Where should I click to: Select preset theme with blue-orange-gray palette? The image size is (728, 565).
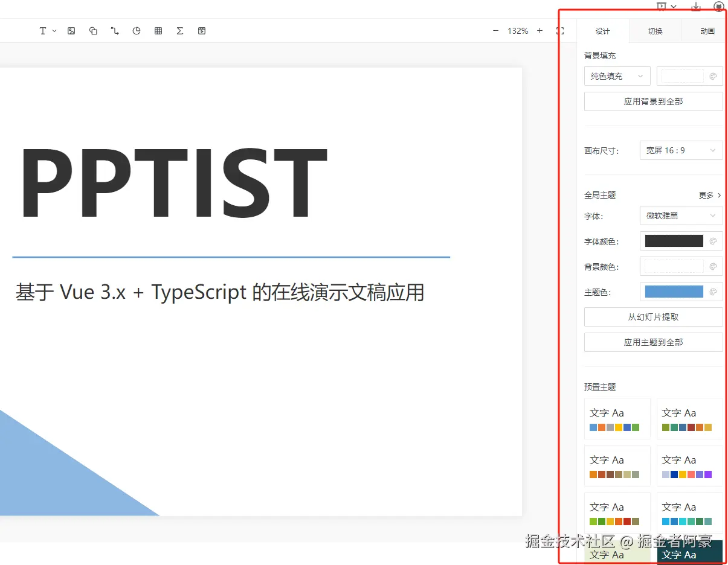click(x=617, y=418)
